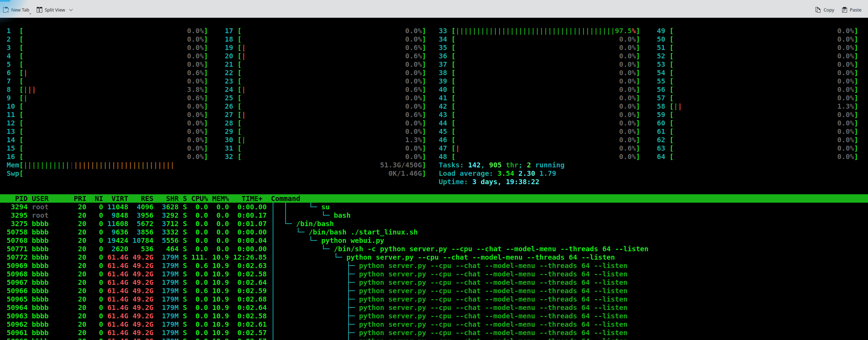Click TIME+ value 12:26.85
Viewport: 868px width, 340px height.
pyautogui.click(x=250, y=257)
